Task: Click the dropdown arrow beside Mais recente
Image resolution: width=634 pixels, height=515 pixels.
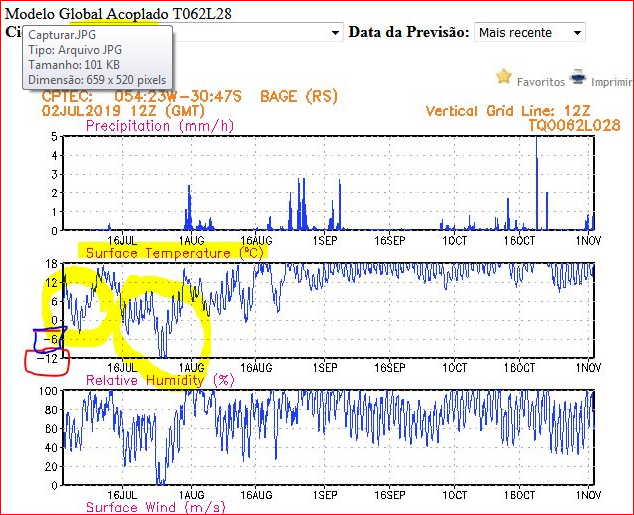Action: [577, 33]
